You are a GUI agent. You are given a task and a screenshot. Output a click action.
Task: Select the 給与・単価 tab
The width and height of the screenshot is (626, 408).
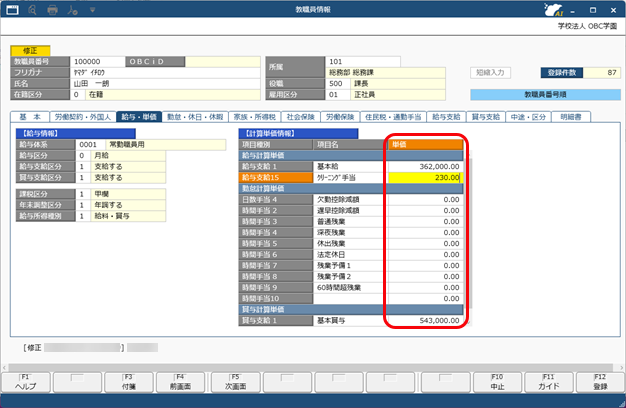tap(139, 117)
